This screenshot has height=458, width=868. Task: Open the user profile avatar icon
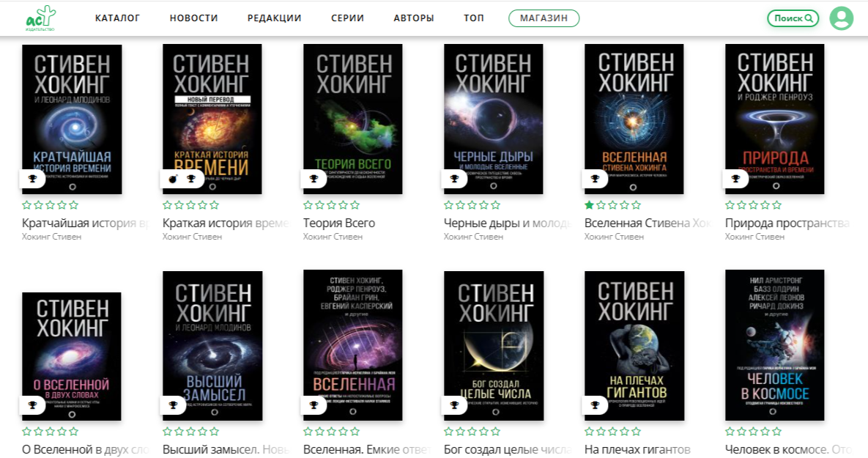pos(841,18)
